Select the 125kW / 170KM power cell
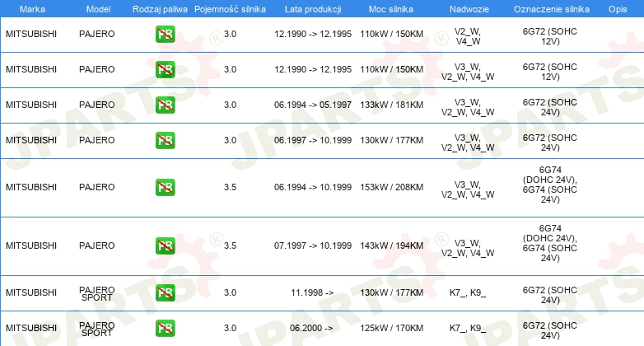The image size is (644, 346). (x=392, y=328)
